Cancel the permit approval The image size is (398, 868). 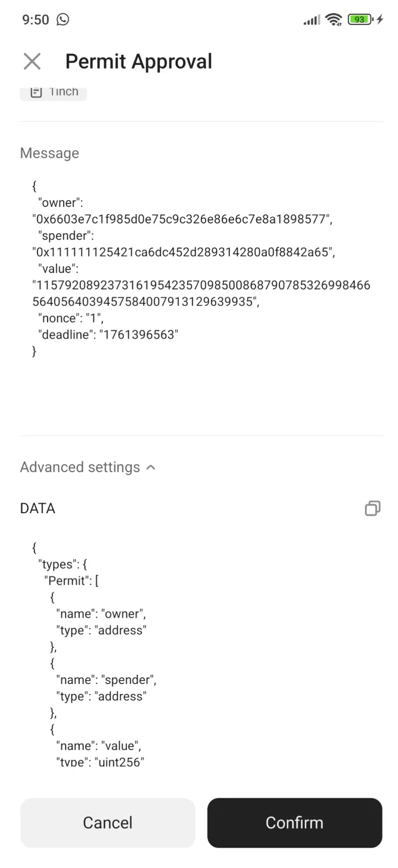point(107,823)
